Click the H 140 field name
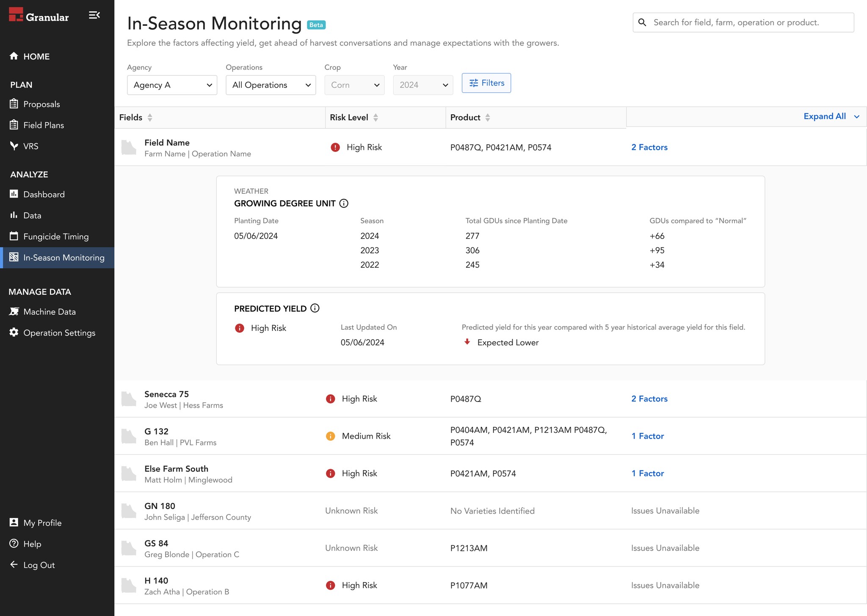The height and width of the screenshot is (616, 867). [156, 580]
